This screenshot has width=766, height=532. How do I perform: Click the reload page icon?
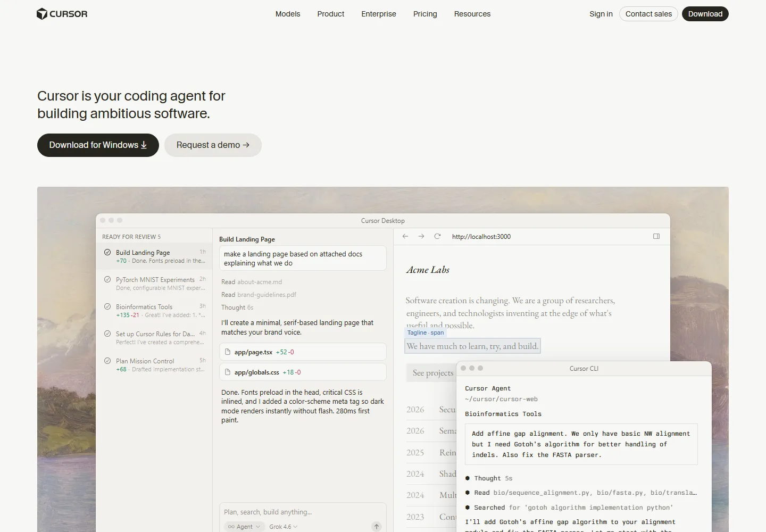[x=437, y=236]
